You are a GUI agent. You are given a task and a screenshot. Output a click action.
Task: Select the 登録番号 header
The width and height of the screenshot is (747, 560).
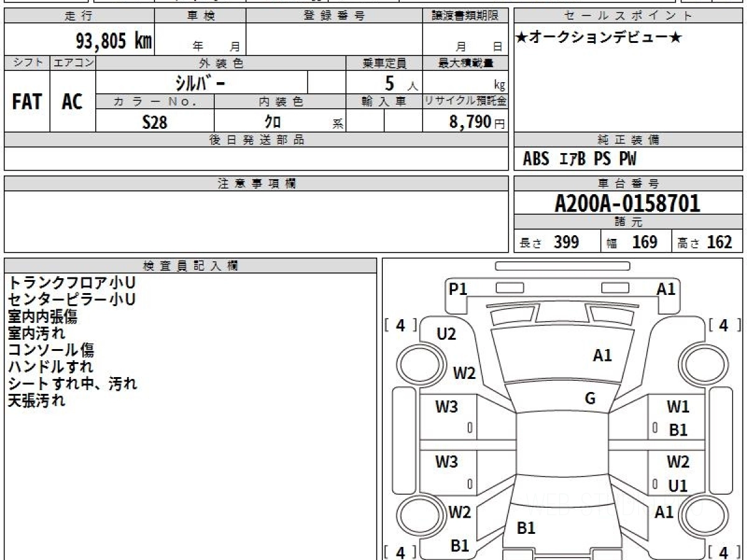334,16
